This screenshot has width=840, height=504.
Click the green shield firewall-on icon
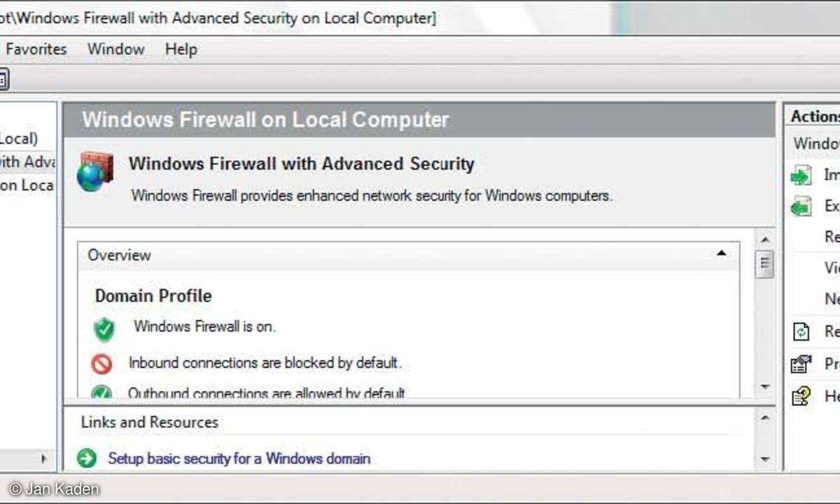104,329
